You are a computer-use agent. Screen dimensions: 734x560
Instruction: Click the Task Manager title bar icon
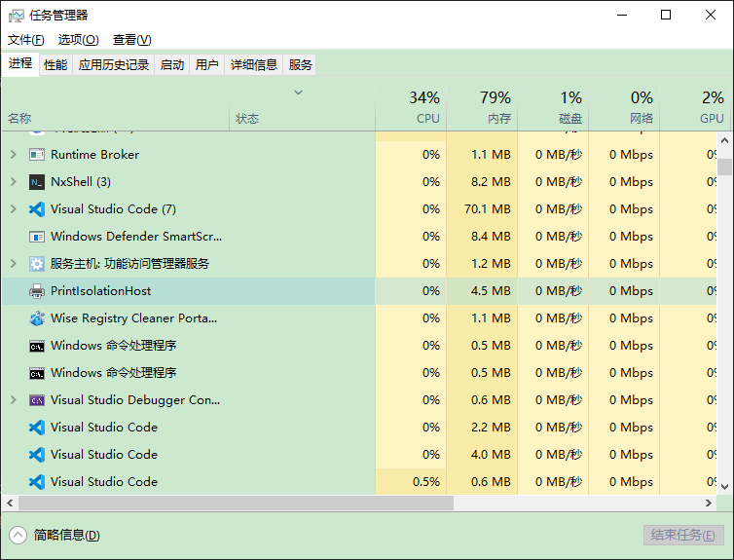click(16, 16)
